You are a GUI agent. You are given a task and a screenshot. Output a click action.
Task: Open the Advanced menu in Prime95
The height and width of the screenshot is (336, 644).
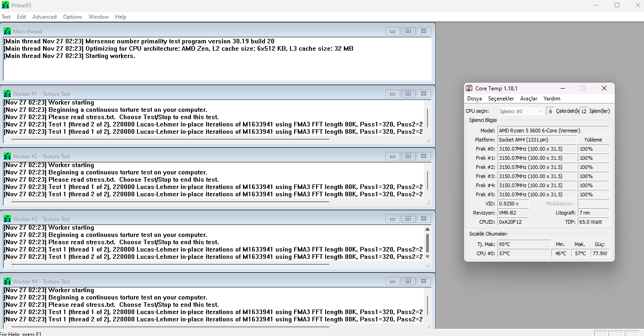coord(44,17)
